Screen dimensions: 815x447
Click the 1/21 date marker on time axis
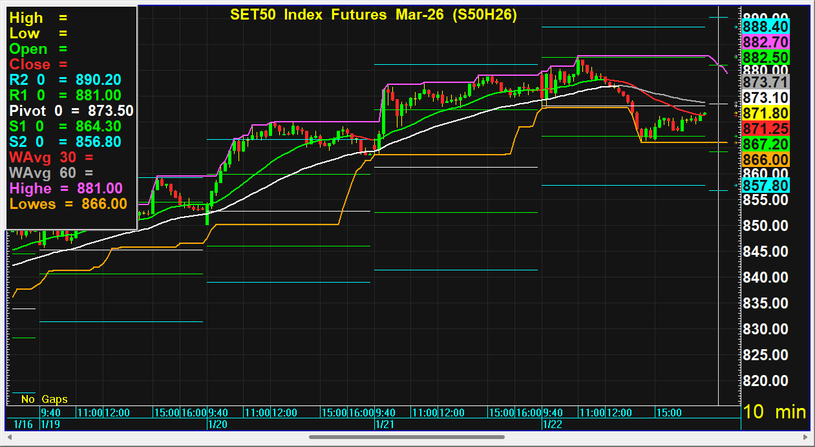[x=384, y=425]
